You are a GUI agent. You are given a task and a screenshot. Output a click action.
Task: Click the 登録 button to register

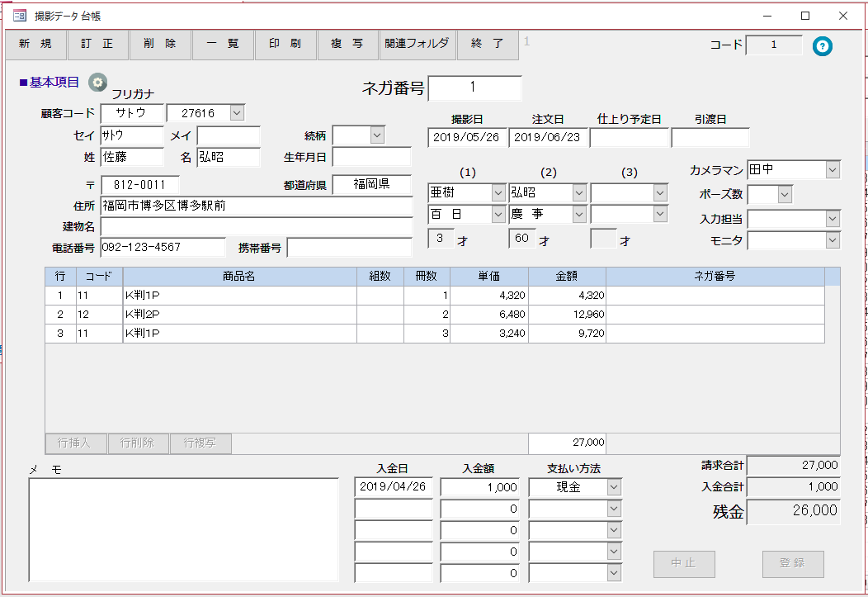point(791,564)
